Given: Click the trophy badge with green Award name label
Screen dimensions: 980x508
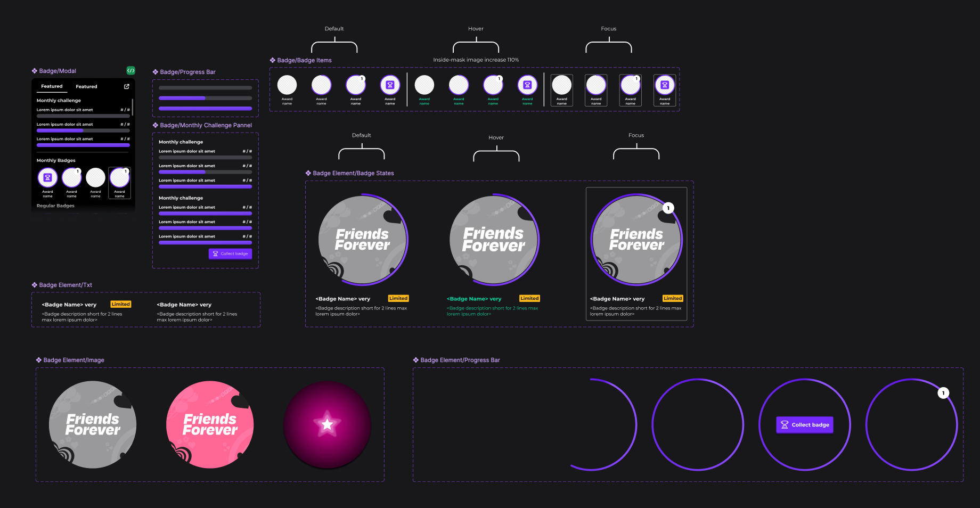Looking at the screenshot, I should coord(527,85).
